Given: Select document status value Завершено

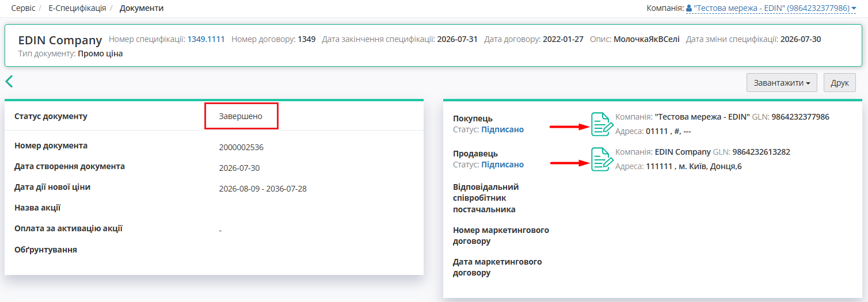Looking at the screenshot, I should click(241, 116).
